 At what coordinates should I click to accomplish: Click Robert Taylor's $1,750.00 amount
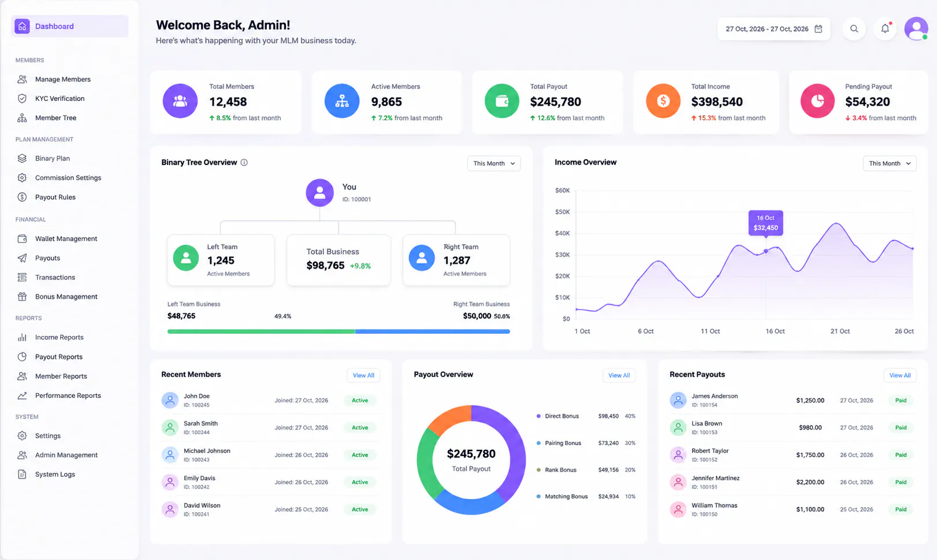tap(810, 455)
